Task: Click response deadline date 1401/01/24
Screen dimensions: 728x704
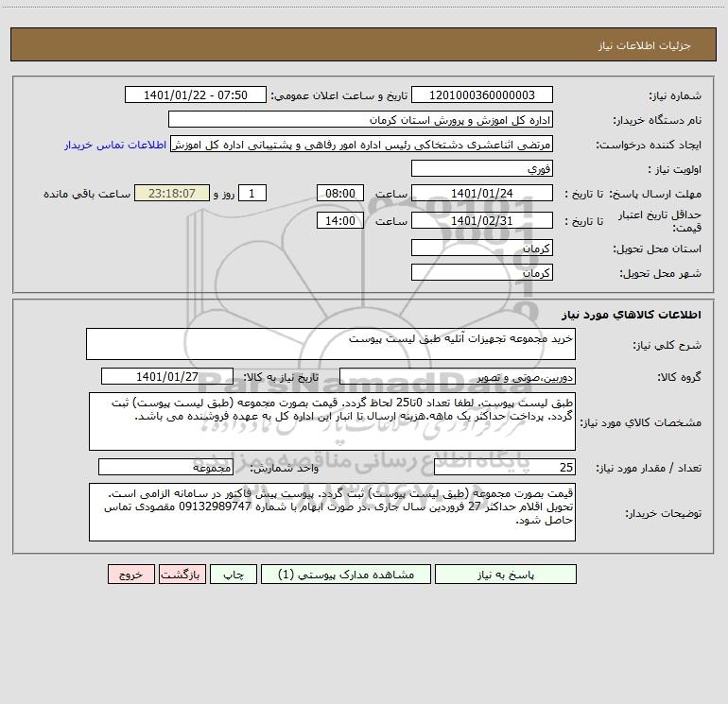Action: pos(482,193)
